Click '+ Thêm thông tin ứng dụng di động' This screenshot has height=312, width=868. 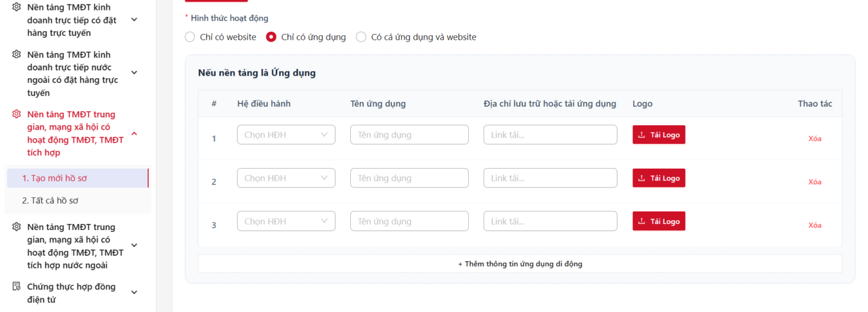tap(520, 264)
